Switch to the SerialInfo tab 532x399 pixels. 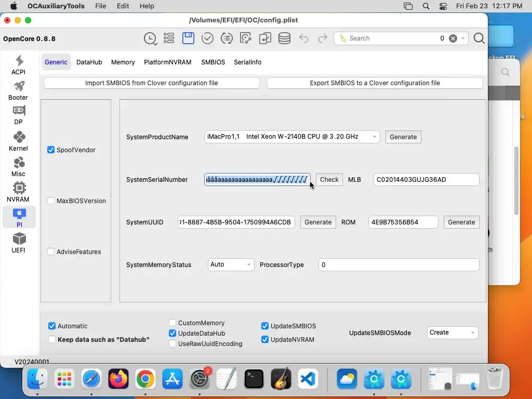click(x=248, y=62)
